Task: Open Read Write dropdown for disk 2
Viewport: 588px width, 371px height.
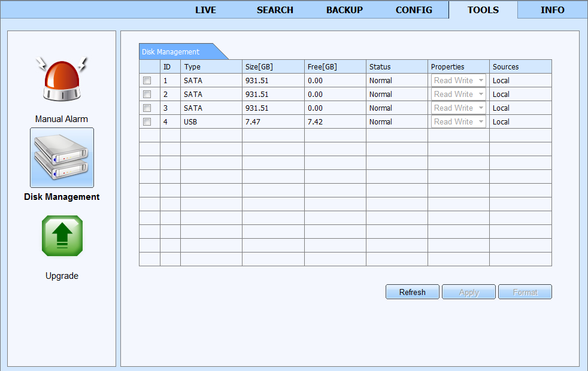Action: 458,95
